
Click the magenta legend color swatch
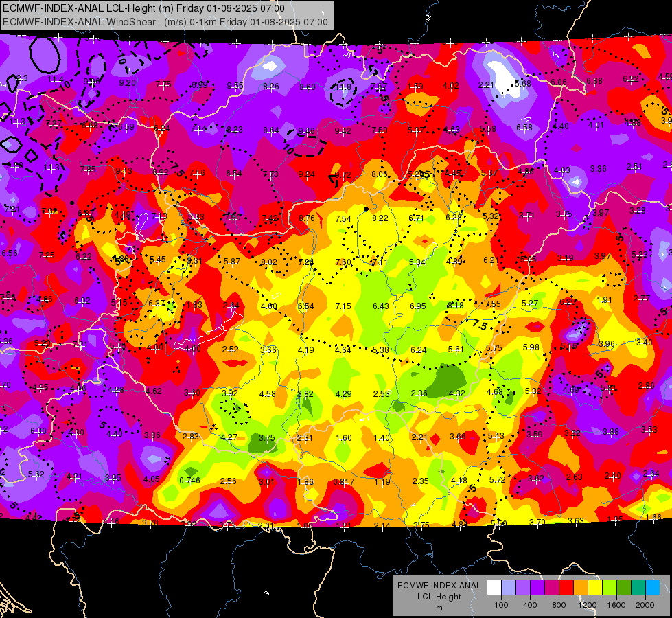tap(552, 588)
